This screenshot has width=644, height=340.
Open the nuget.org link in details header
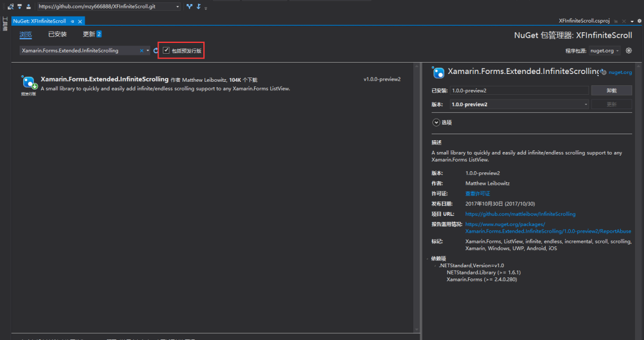point(620,72)
